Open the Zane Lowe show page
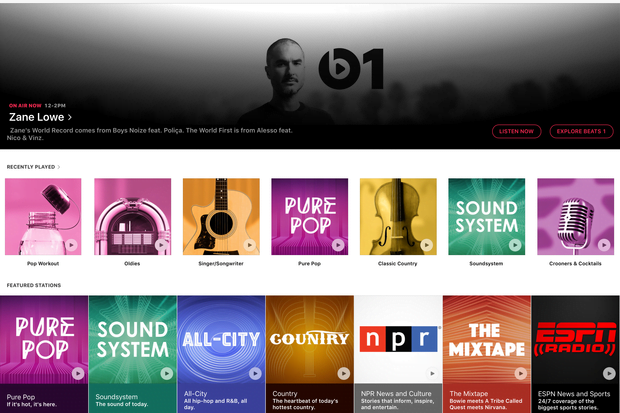The width and height of the screenshot is (620, 413). tap(40, 117)
